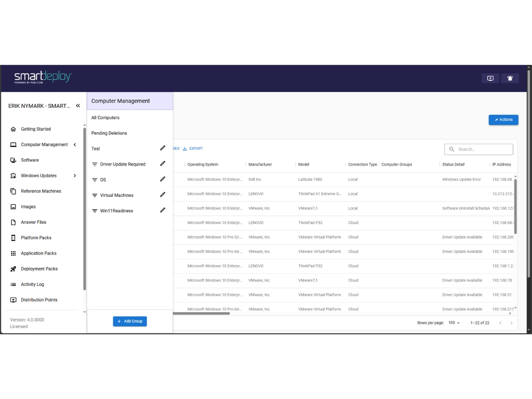Click the Search input field
The image size is (532, 399).
click(479, 149)
